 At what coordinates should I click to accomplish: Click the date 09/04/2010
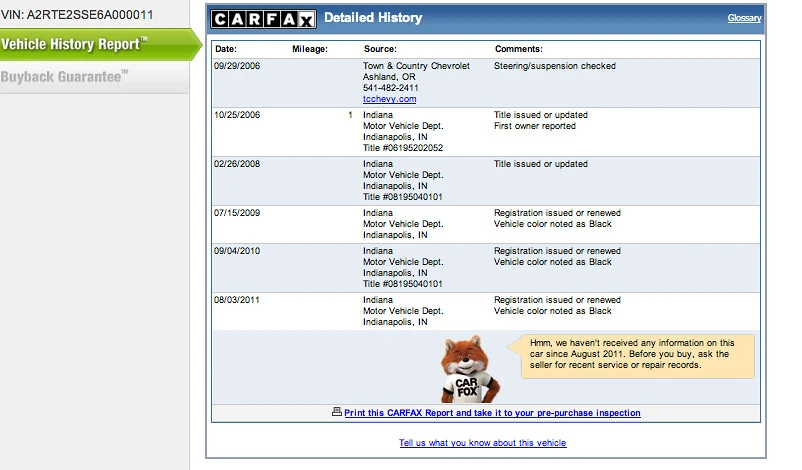[x=237, y=251]
